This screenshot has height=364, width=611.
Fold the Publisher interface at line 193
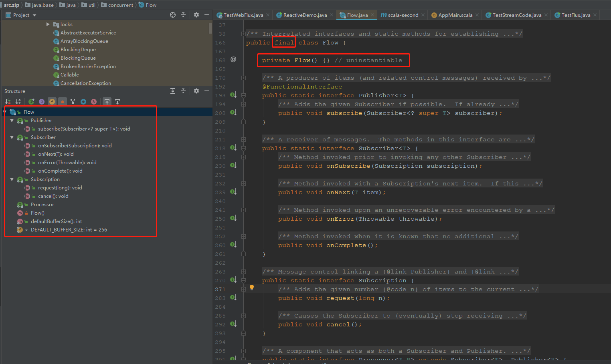243,95
